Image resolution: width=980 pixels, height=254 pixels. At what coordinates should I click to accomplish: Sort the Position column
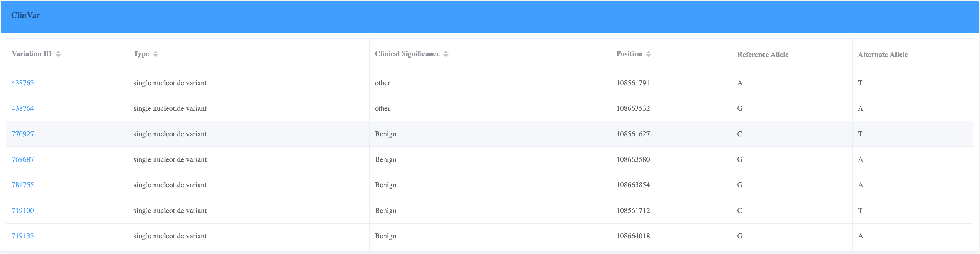click(648, 54)
